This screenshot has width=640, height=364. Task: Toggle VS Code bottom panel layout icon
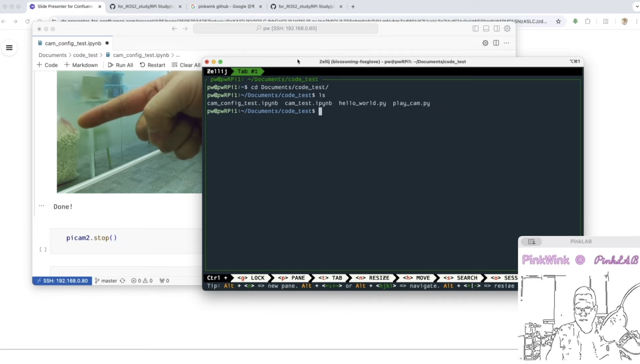tap(486, 28)
